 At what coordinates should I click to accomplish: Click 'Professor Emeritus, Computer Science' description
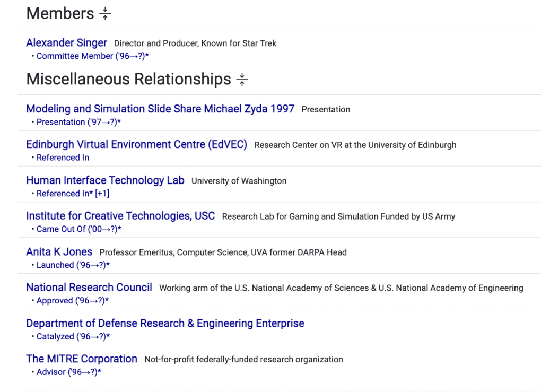pos(223,252)
